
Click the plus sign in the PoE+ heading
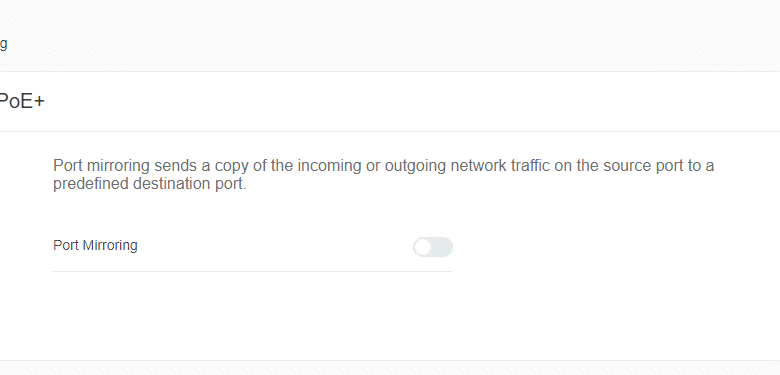(x=38, y=102)
